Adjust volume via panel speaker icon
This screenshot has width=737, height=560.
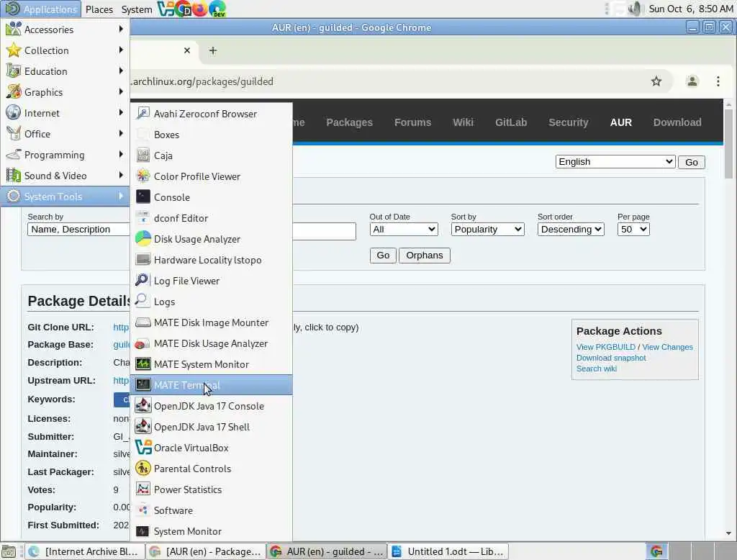(635, 9)
